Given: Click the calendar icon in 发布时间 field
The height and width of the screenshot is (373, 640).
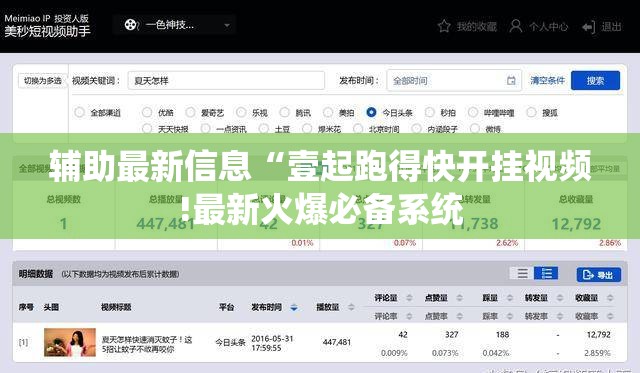Looking at the screenshot, I should 511,81.
